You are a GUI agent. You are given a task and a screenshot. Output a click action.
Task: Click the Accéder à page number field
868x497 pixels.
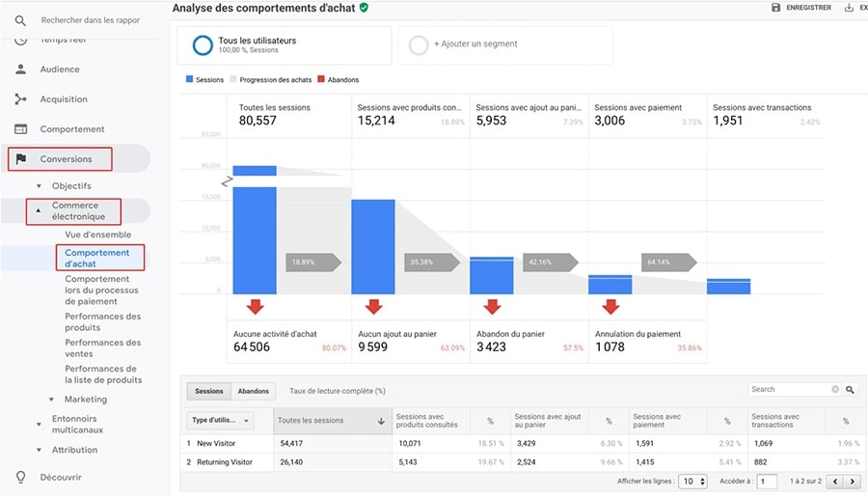(767, 482)
